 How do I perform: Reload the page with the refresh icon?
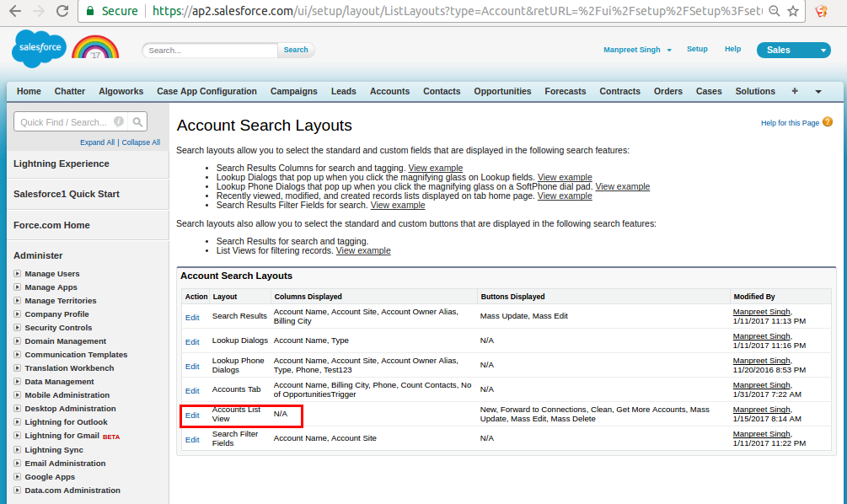tap(62, 12)
